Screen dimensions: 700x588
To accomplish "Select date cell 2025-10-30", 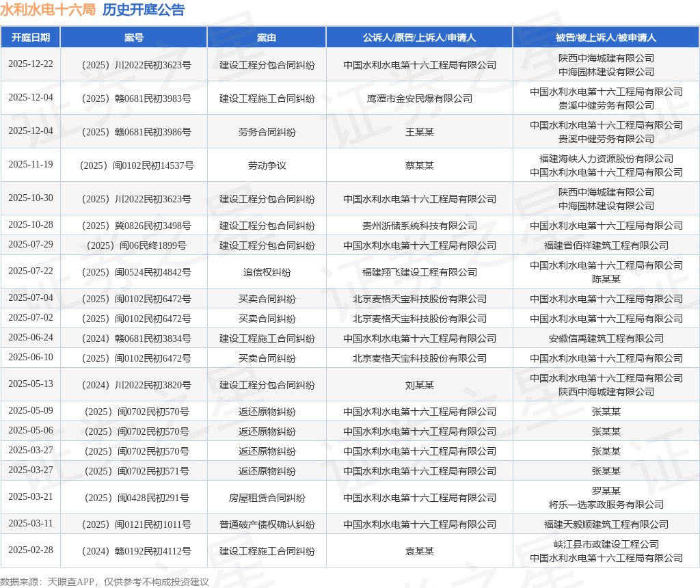I will (31, 198).
